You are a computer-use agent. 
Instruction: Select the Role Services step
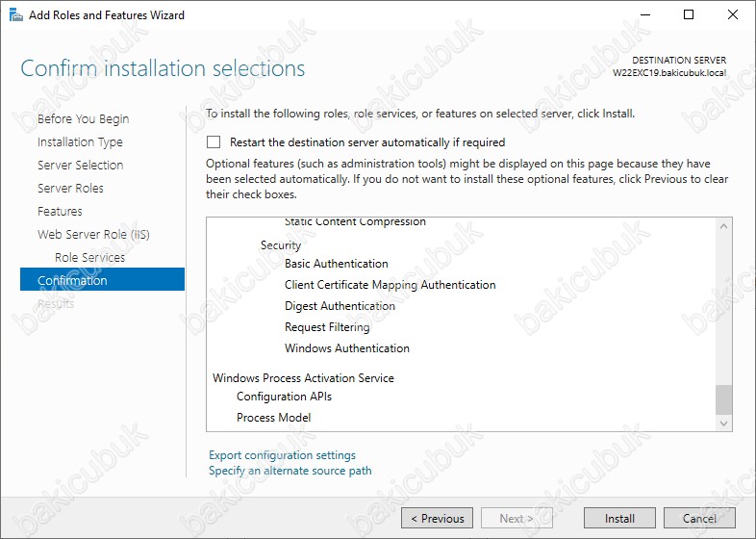pyautogui.click(x=89, y=258)
